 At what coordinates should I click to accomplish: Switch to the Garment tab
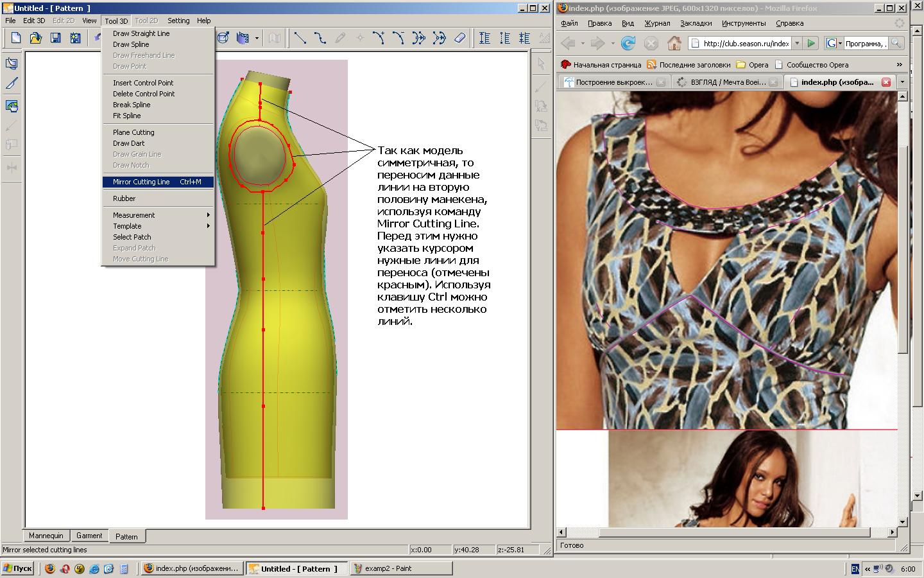tap(89, 536)
